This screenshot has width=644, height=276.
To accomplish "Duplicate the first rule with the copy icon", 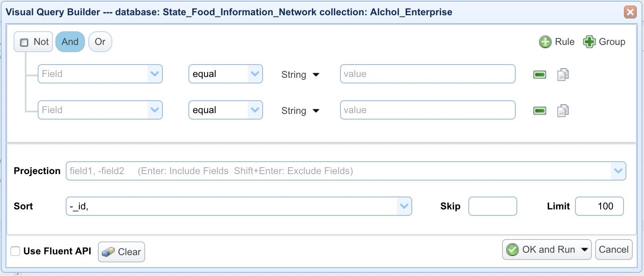I will 563,75.
